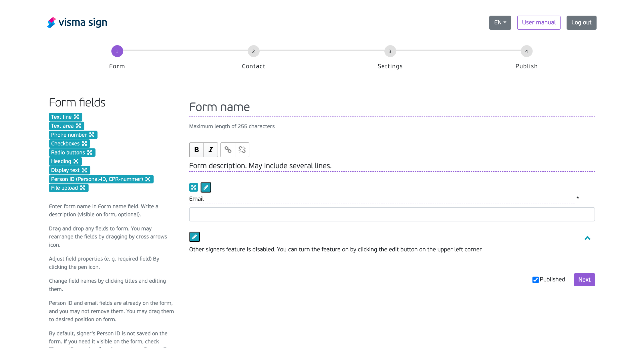Click the Italic formatting icon
The image size is (644, 348).
(x=211, y=150)
